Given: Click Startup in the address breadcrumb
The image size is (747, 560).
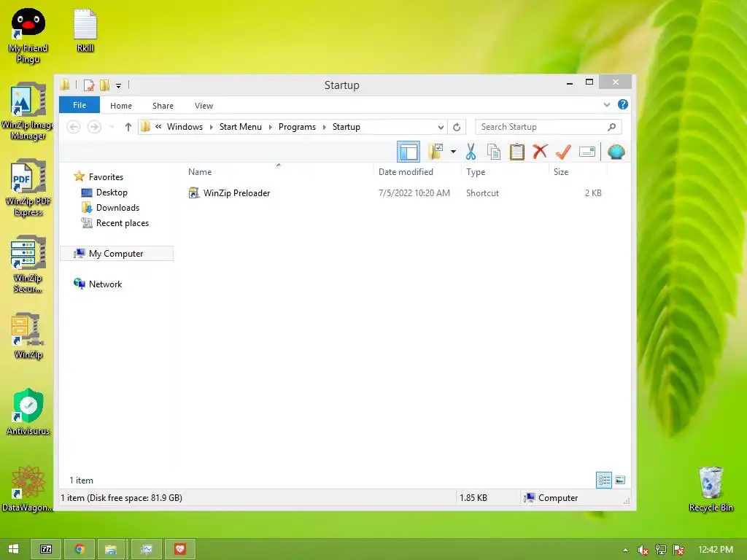Looking at the screenshot, I should click(x=347, y=127).
